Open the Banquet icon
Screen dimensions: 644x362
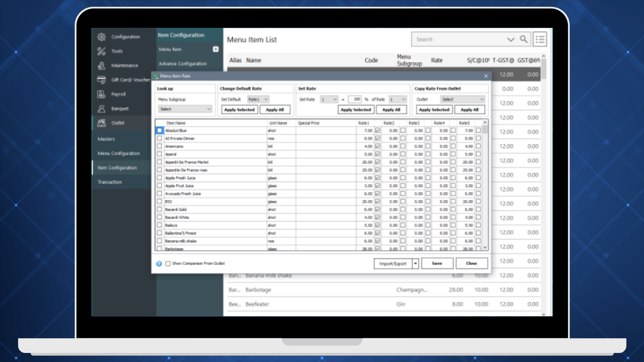coord(101,109)
